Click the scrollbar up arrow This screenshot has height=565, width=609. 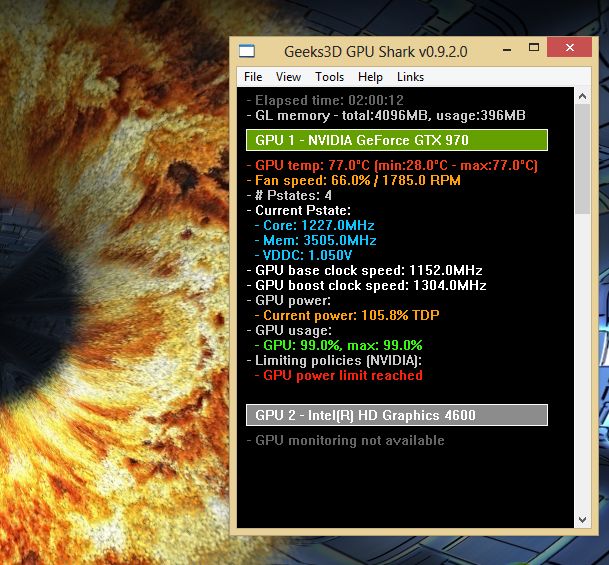(582, 96)
